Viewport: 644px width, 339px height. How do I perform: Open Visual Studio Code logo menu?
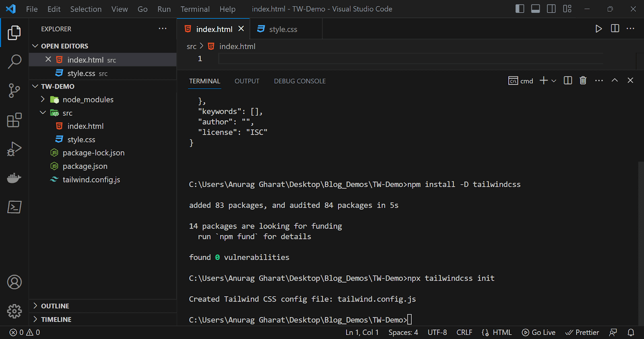point(11,9)
